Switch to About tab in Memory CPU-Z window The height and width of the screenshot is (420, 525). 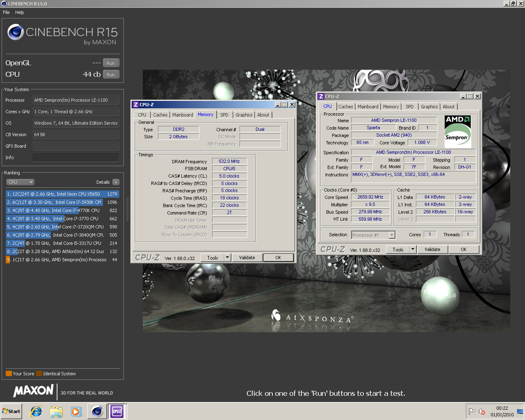pyautogui.click(x=263, y=115)
